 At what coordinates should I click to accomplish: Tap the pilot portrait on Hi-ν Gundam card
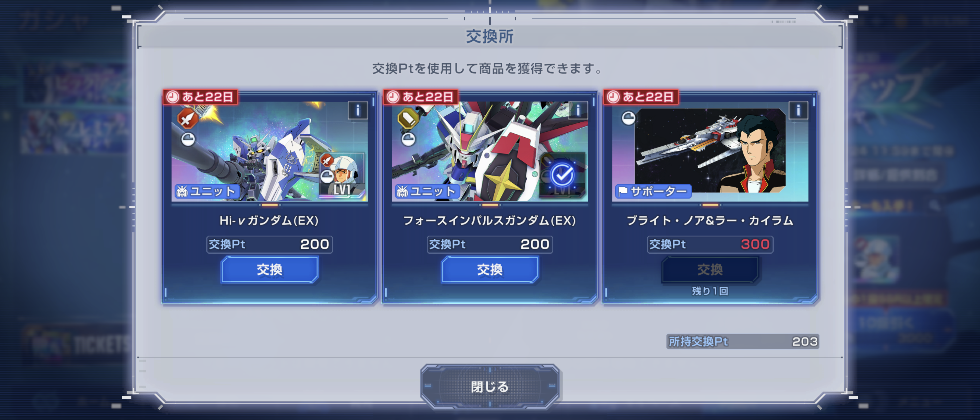[342, 175]
